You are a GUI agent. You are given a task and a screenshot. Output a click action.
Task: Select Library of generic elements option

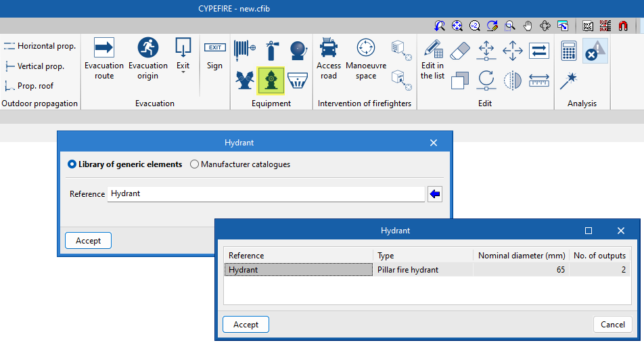tap(125, 164)
